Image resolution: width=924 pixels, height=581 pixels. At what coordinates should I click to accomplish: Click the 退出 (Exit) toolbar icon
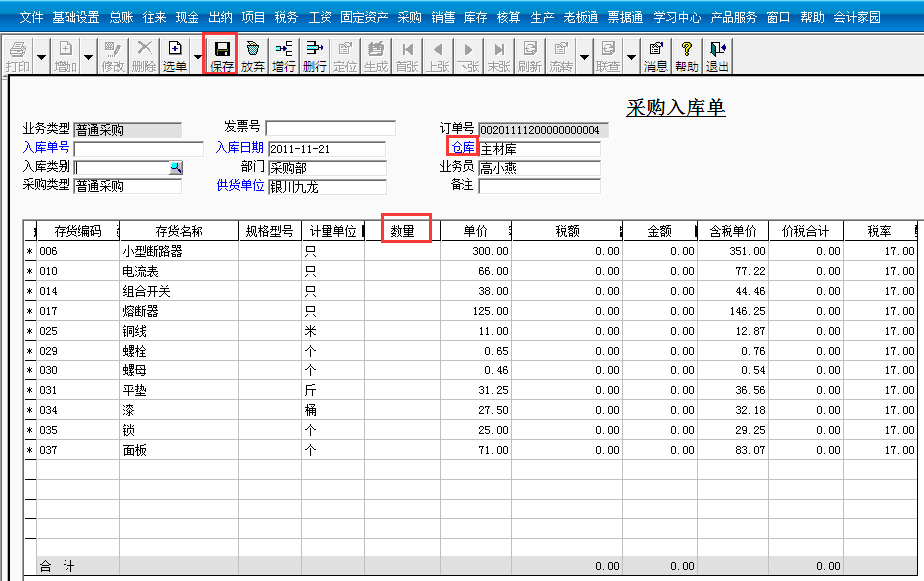pos(717,54)
